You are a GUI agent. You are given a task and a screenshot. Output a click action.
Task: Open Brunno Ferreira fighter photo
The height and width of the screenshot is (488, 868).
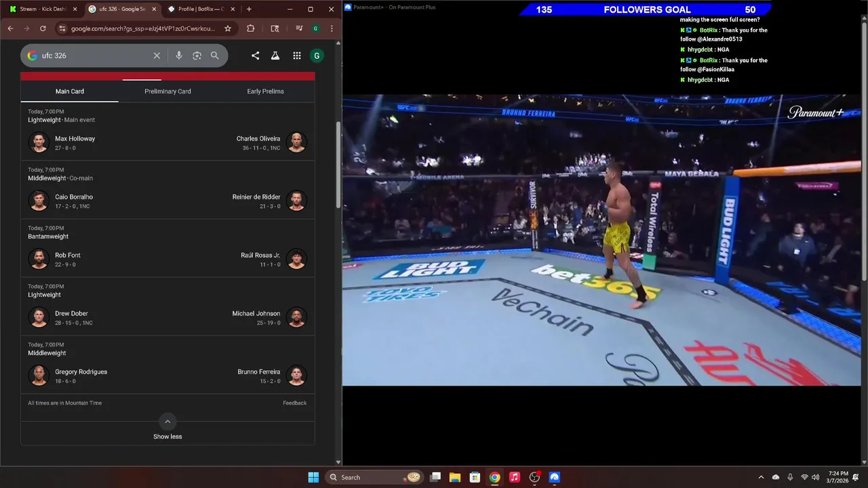click(296, 375)
